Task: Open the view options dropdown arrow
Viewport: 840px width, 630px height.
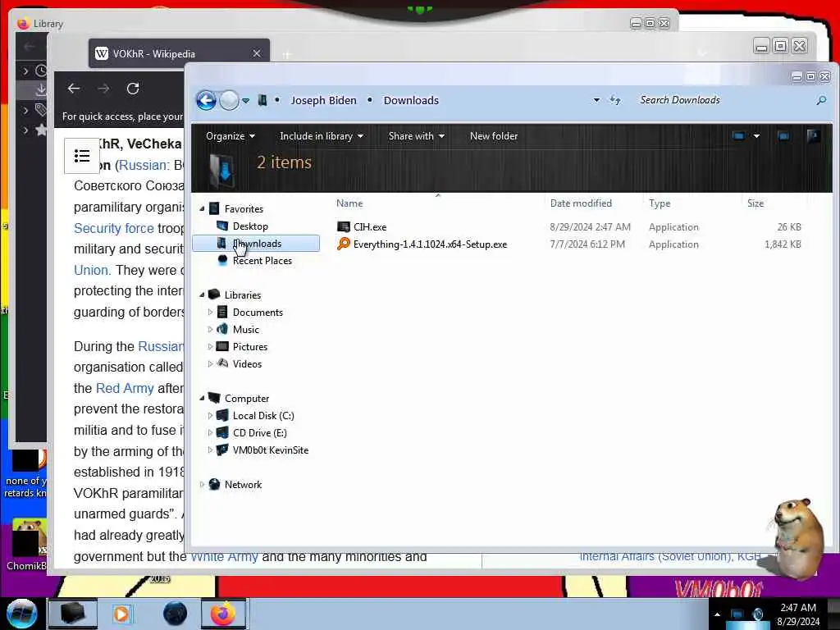Action: pyautogui.click(x=756, y=136)
